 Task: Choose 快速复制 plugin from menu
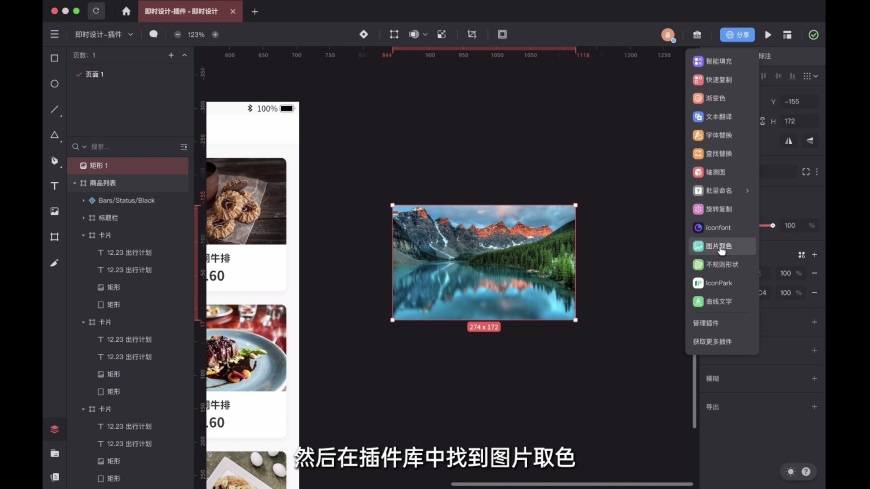(721, 79)
